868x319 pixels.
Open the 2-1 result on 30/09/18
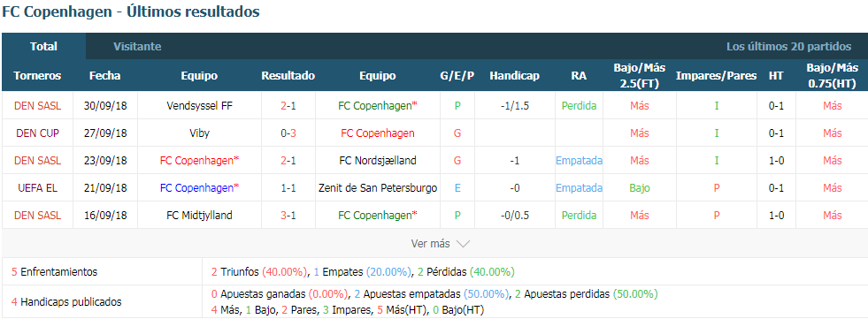288,105
